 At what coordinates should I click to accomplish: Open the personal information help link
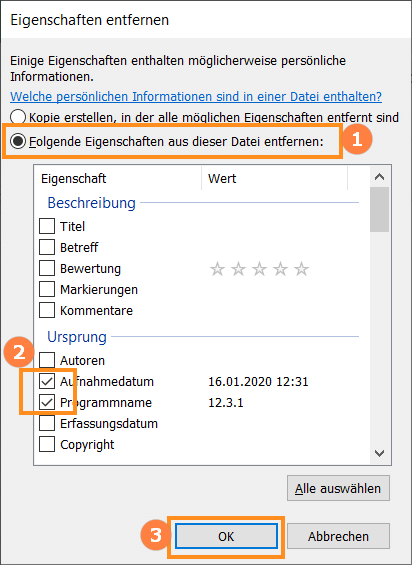click(196, 97)
